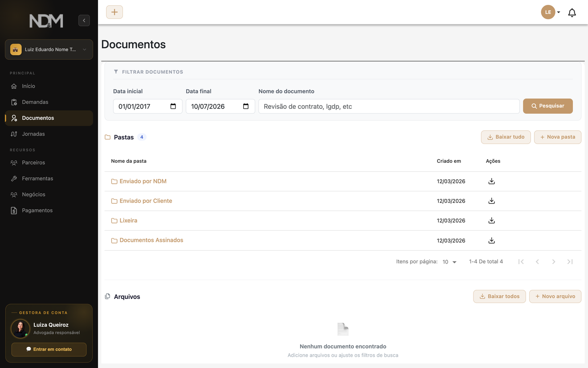Click the Pastas count badge 4

(x=142, y=137)
